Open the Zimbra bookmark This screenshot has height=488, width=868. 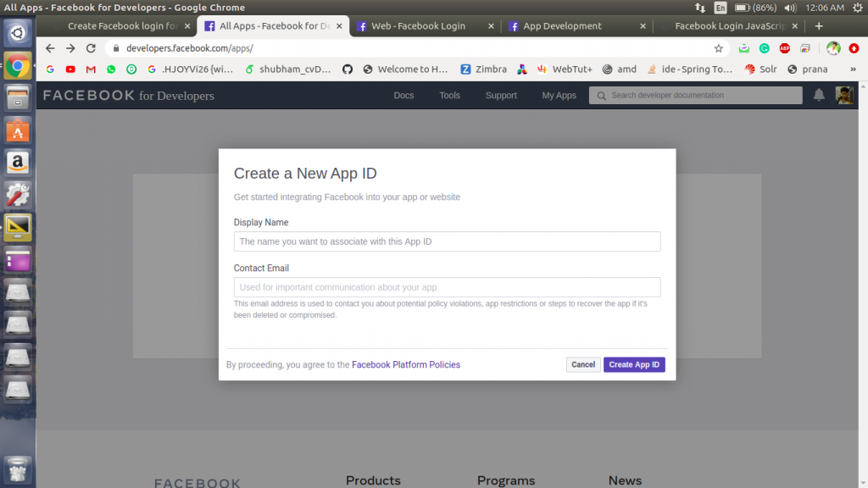pyautogui.click(x=483, y=69)
